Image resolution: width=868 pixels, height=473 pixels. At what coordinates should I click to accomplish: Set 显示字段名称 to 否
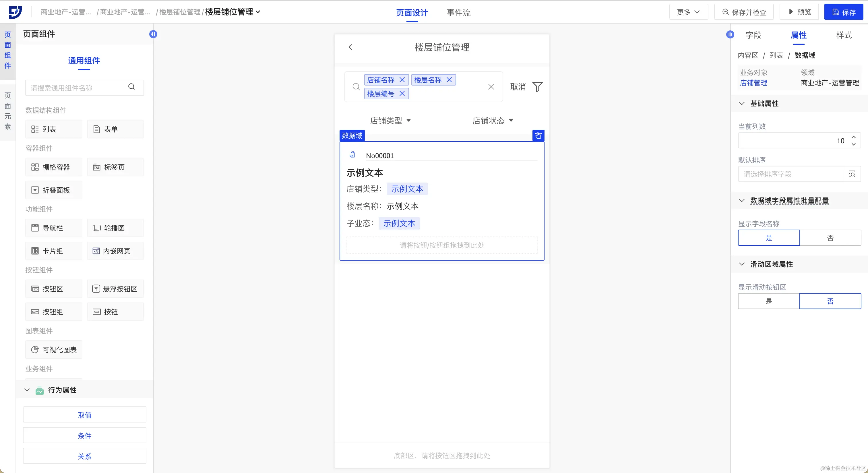tap(830, 238)
